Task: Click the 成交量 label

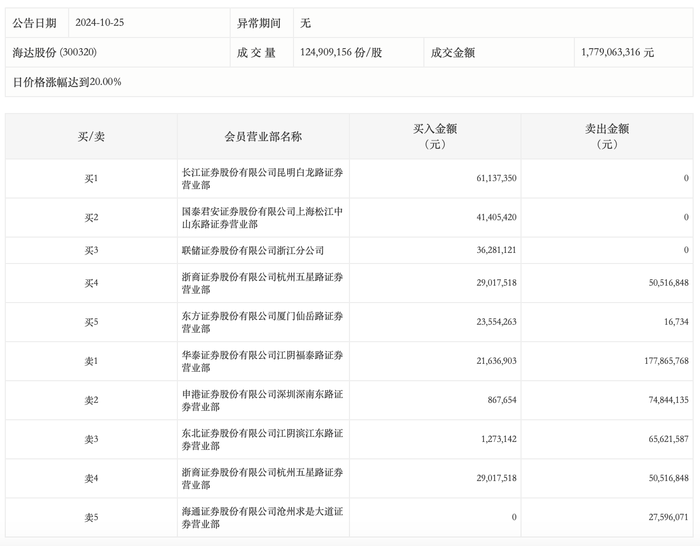Action: click(256, 53)
